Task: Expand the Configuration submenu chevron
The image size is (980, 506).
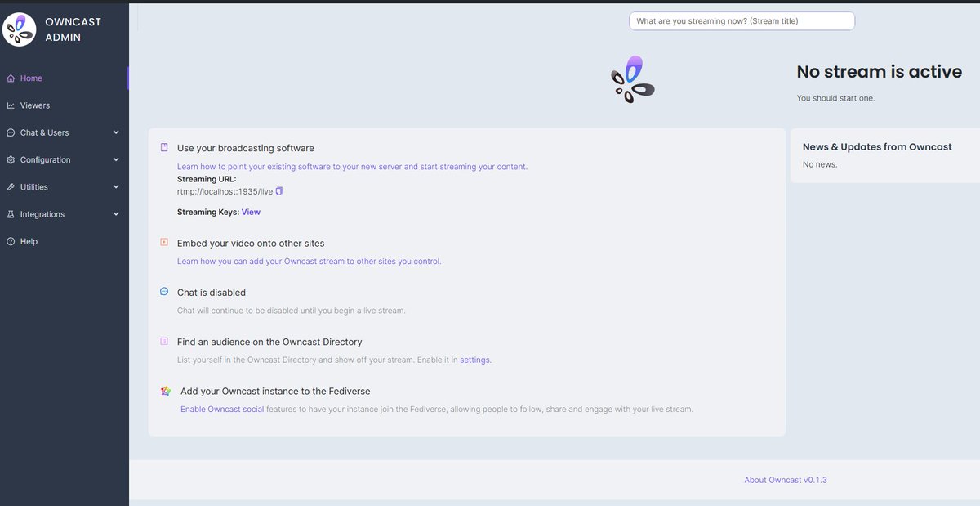Action: coord(116,159)
